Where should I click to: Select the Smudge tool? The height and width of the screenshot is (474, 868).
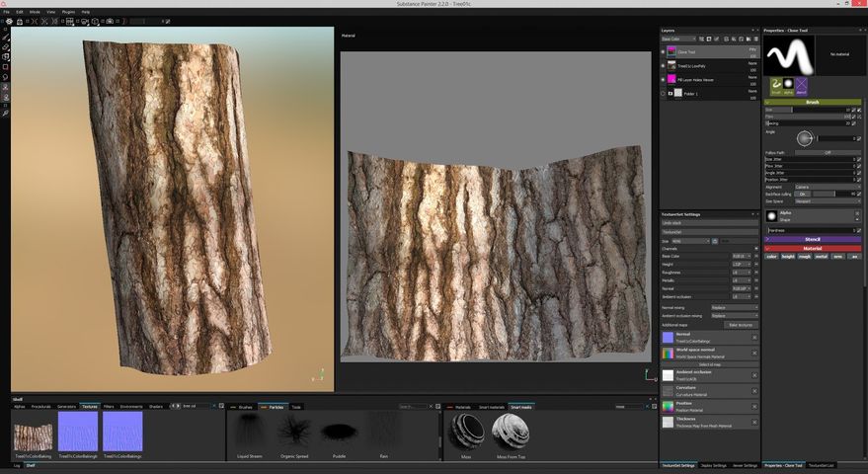(5, 77)
